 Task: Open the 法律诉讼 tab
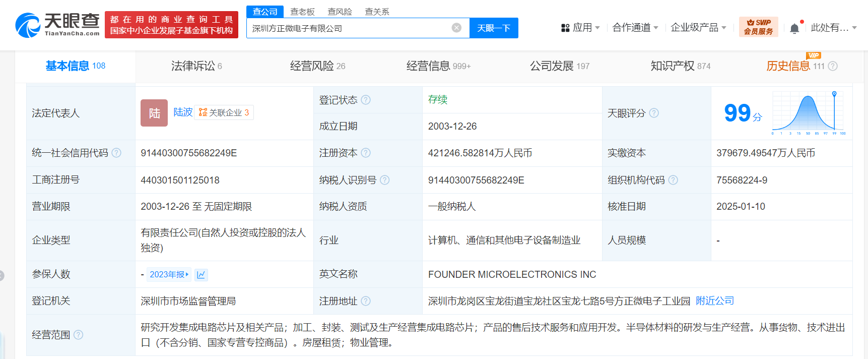(x=196, y=66)
